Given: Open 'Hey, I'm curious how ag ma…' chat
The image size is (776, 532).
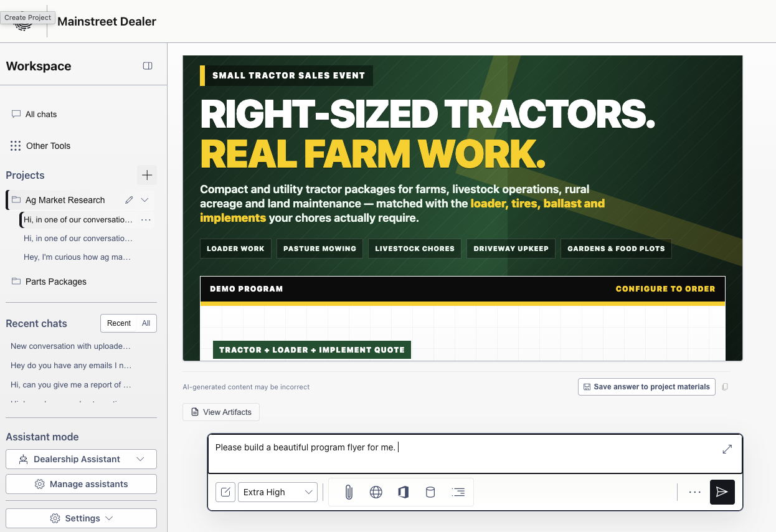Looking at the screenshot, I should [77, 257].
